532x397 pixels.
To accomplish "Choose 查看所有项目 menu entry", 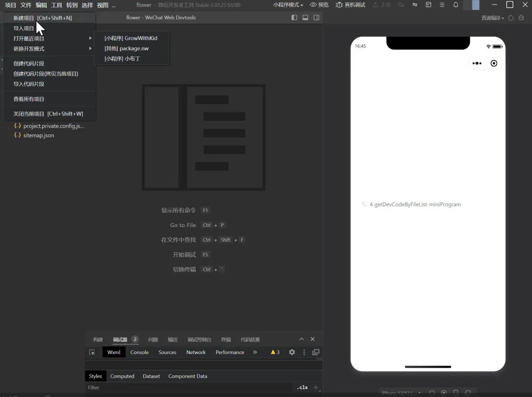I will 50,99.
